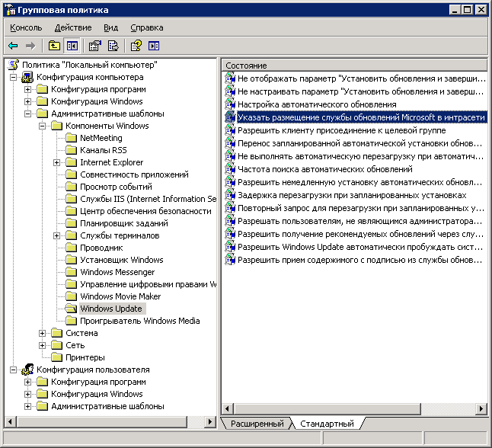Select Windows Movie Maker tree item

[x=120, y=296]
